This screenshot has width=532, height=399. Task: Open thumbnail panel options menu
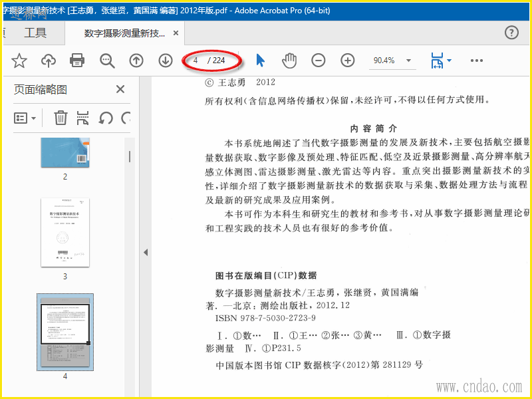[25, 118]
